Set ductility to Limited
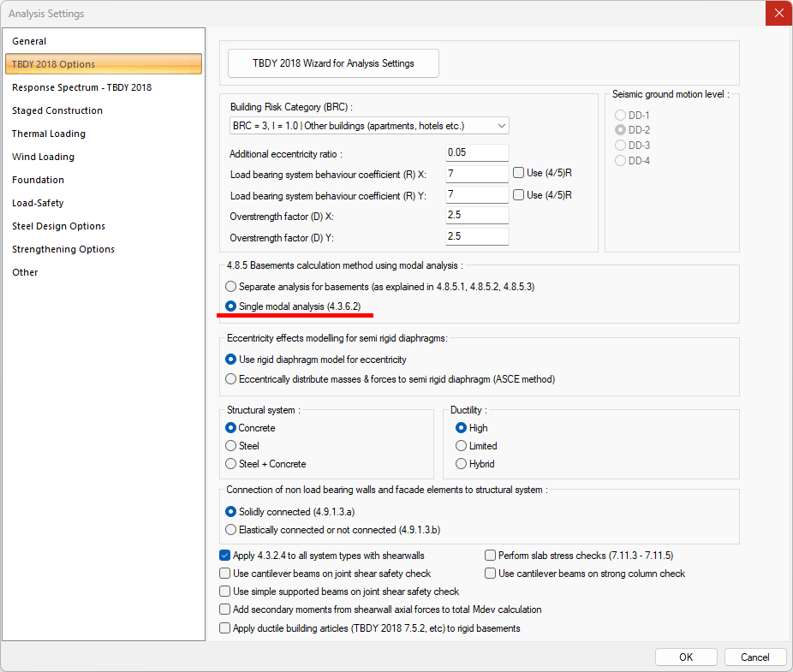 coord(462,446)
